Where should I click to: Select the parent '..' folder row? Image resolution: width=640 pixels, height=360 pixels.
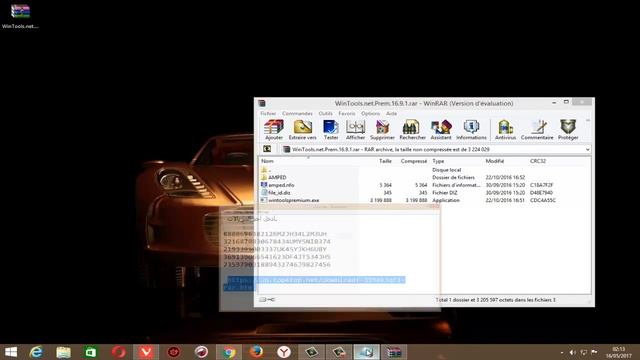[265, 169]
